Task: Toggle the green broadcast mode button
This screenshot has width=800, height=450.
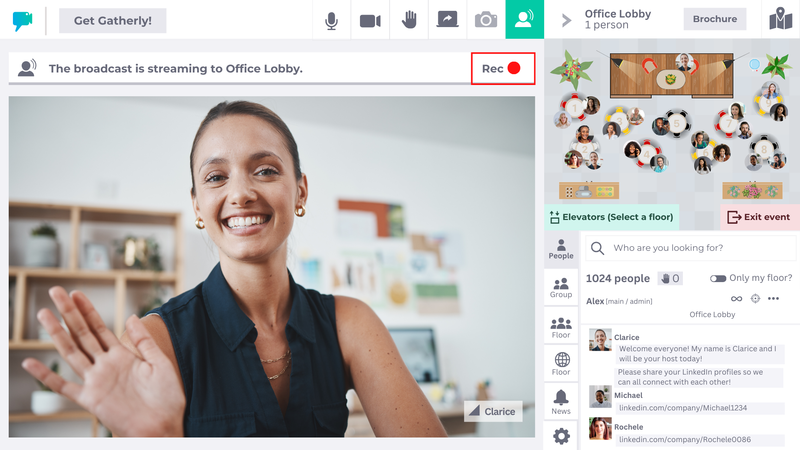Action: coord(524,19)
